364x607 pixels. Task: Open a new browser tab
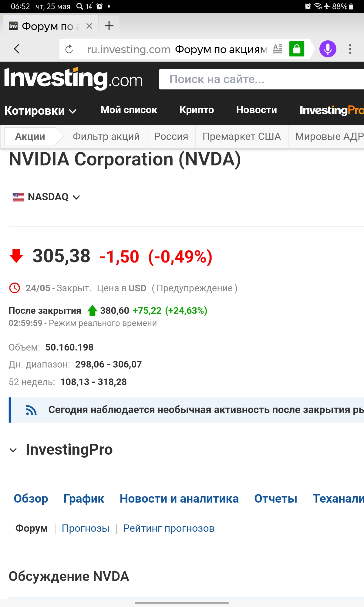109,26
